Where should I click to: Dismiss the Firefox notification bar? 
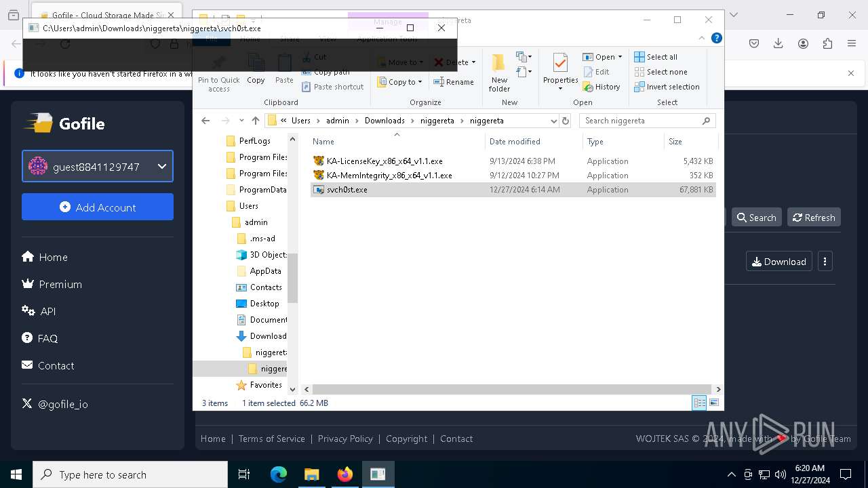point(851,73)
